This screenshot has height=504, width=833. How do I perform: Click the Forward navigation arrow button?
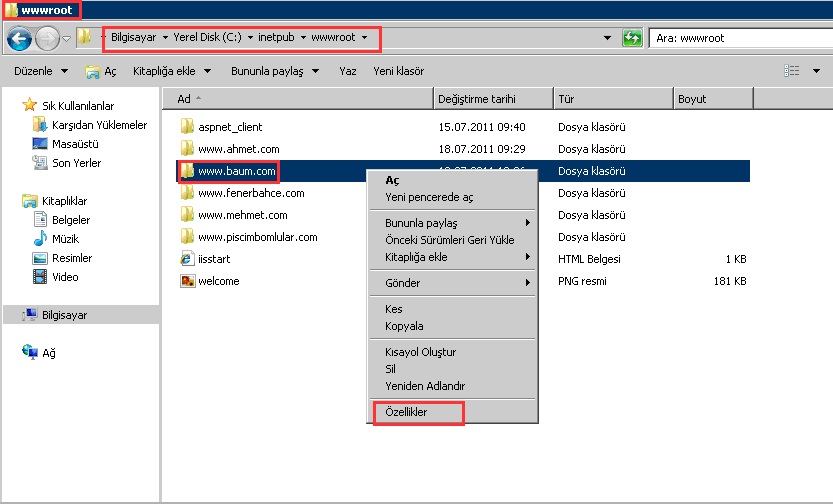coord(48,38)
